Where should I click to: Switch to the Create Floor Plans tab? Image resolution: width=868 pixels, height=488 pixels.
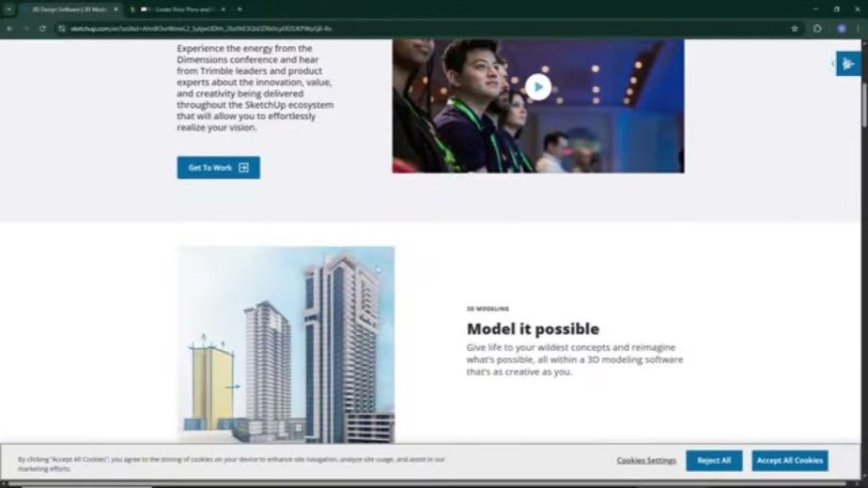click(x=178, y=9)
